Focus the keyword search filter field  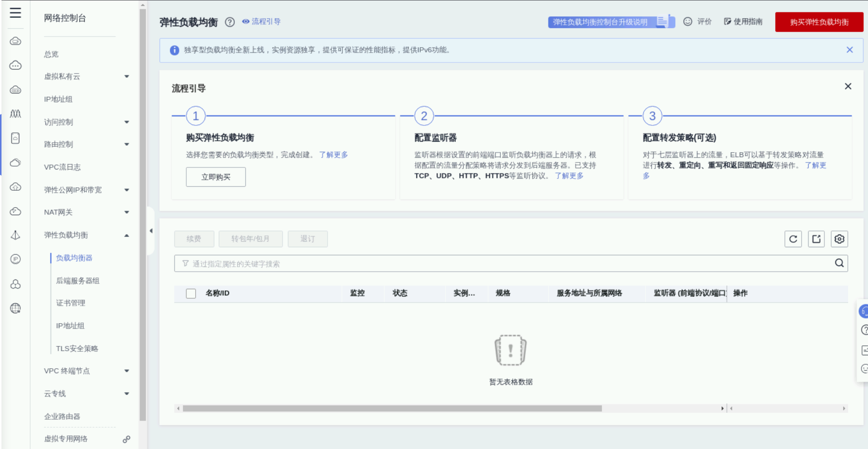[511, 263]
